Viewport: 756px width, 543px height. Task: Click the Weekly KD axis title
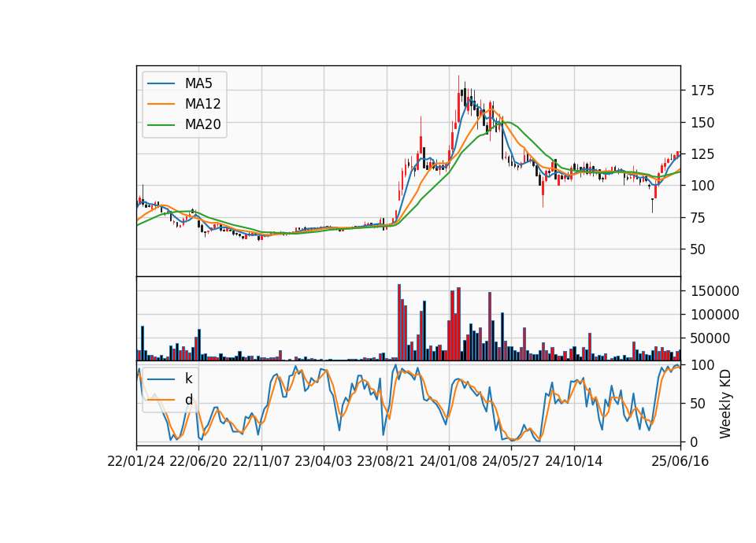[x=725, y=404]
